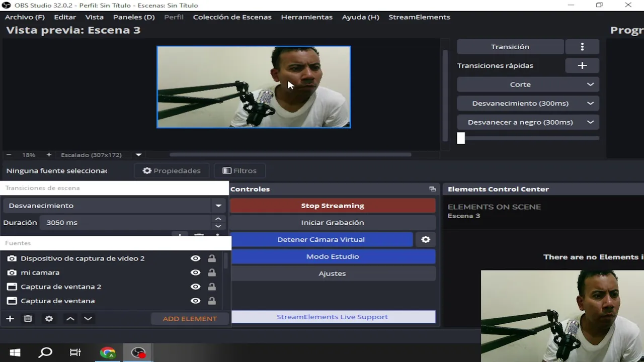Open source Filtros
This screenshot has width=644, height=362.
[x=239, y=171]
